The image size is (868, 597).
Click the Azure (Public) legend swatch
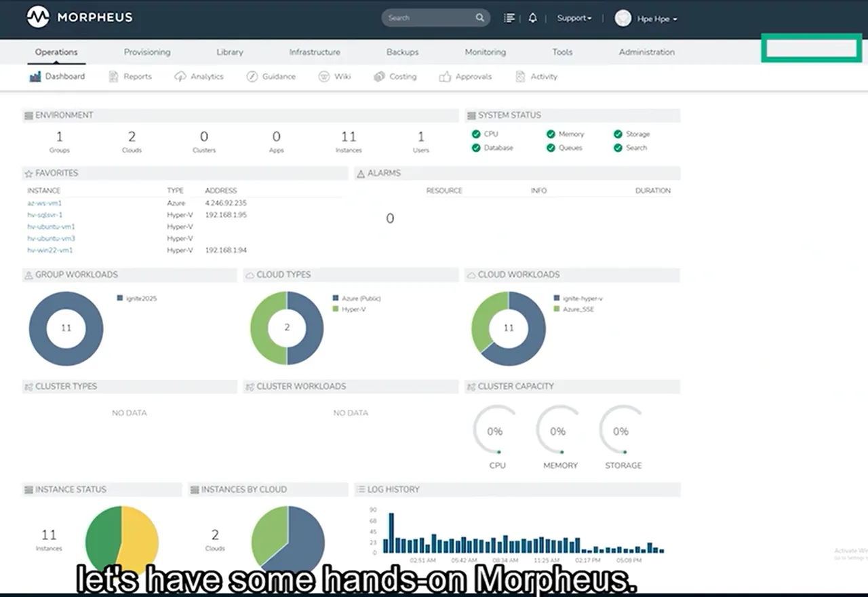pyautogui.click(x=336, y=298)
